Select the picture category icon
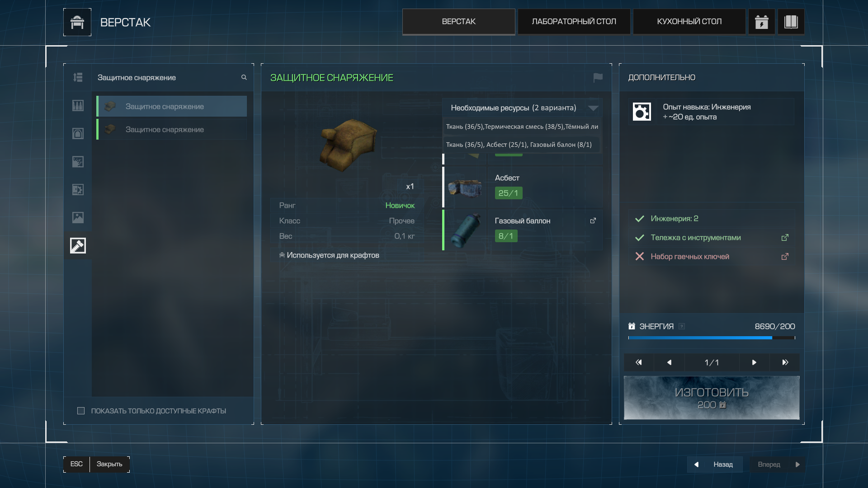This screenshot has width=868, height=488. click(x=78, y=218)
